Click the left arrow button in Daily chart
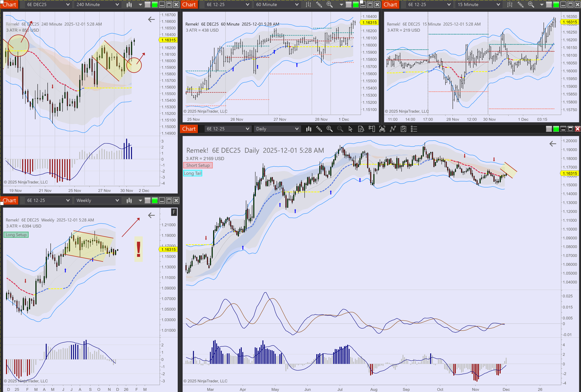 552,144
